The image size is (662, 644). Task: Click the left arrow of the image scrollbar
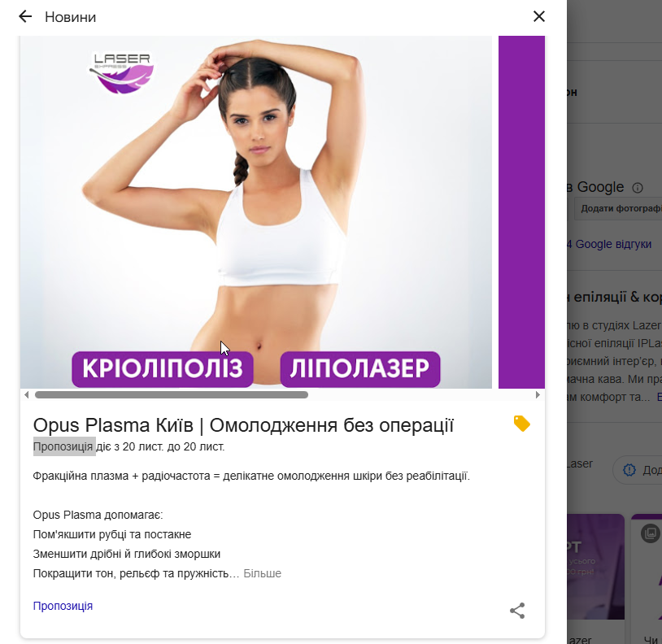(27, 395)
